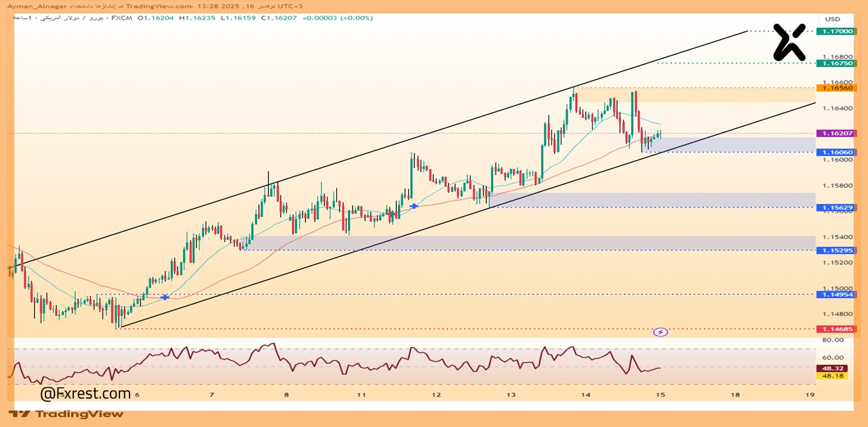The height and width of the screenshot is (427, 868).
Task: Click the blue alert cross marker on the trendline
Action: [165, 297]
